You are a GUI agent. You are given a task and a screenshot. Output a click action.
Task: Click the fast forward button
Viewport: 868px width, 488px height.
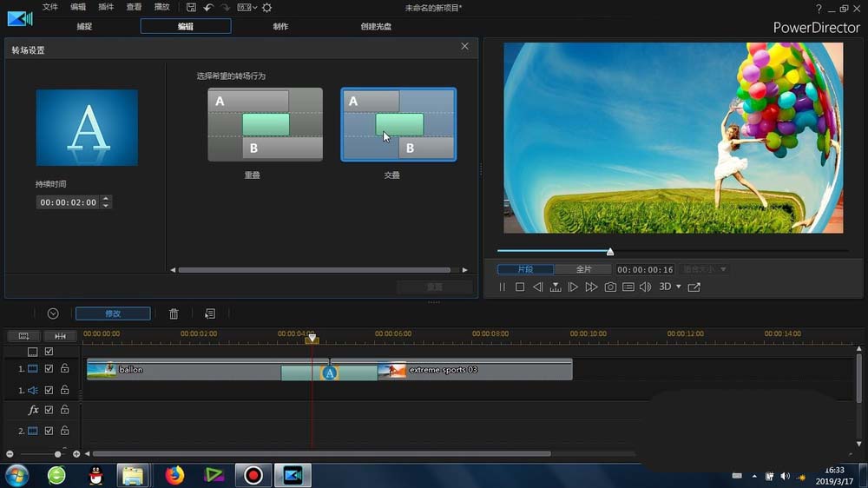click(x=591, y=287)
